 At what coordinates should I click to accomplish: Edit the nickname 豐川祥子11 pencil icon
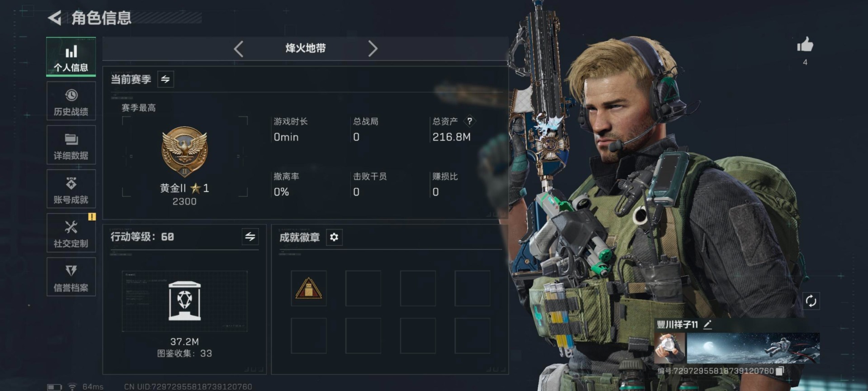pyautogui.click(x=708, y=324)
